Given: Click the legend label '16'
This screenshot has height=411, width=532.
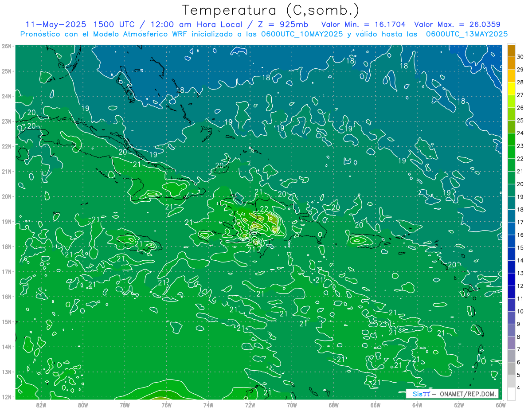Looking at the screenshot, I should (x=520, y=235).
